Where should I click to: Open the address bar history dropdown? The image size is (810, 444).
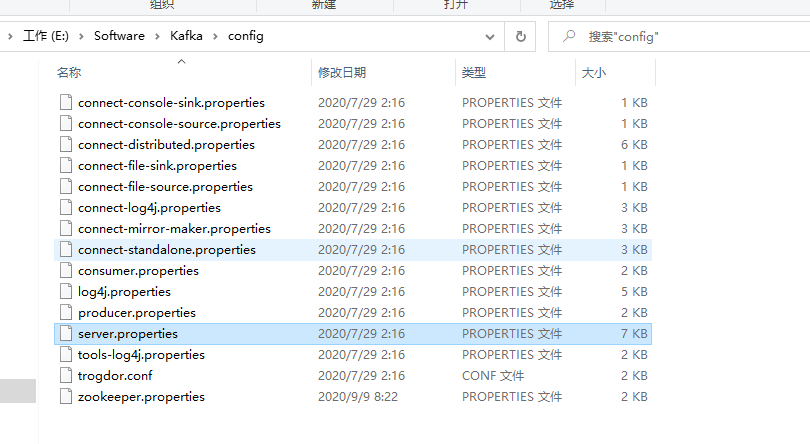(490, 37)
